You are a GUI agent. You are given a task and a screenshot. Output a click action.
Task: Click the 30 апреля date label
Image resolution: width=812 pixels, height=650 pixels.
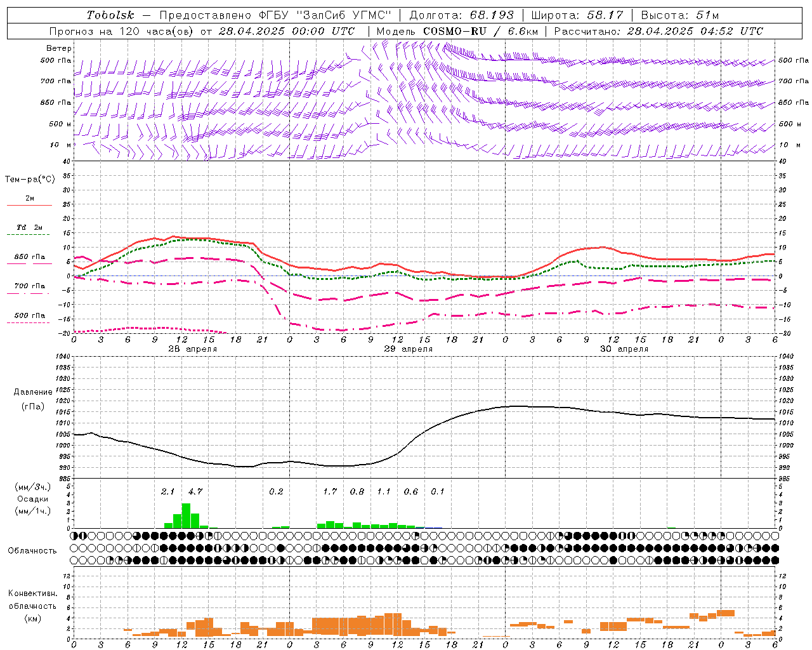click(x=624, y=349)
